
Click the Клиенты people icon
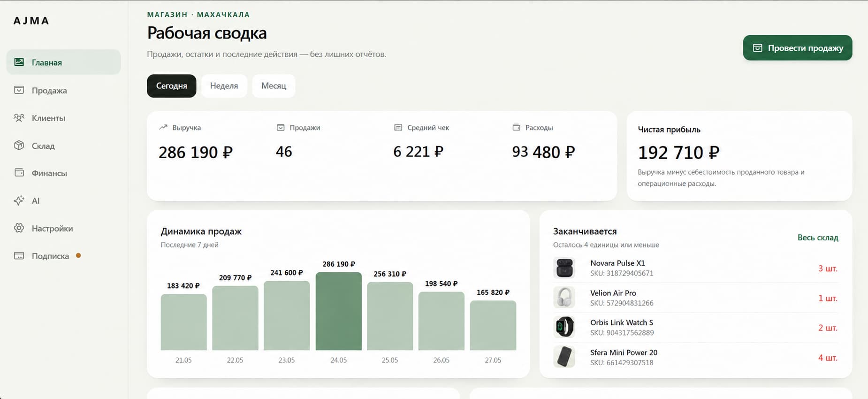pyautogui.click(x=19, y=117)
